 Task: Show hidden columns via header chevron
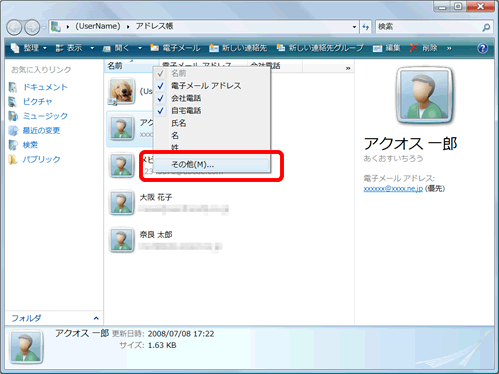click(348, 68)
